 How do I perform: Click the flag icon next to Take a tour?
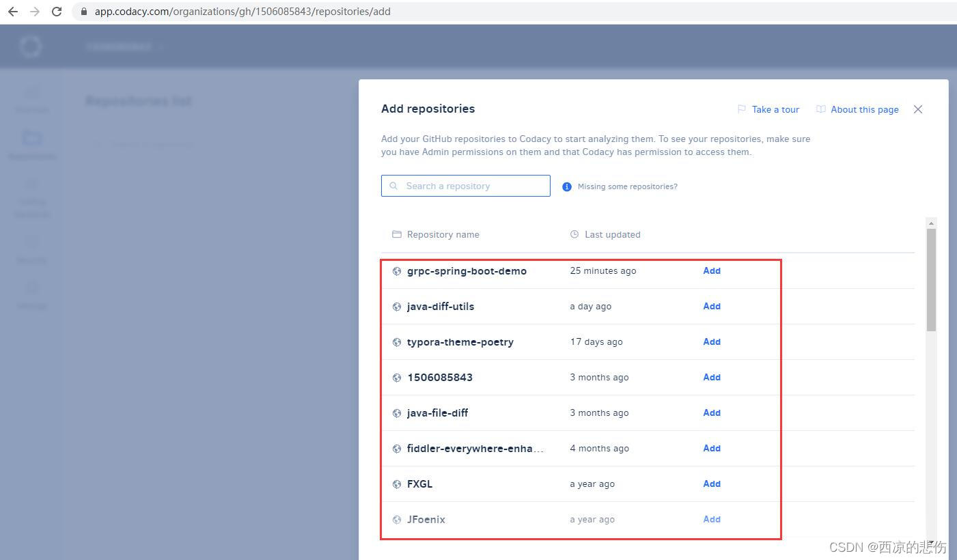742,109
